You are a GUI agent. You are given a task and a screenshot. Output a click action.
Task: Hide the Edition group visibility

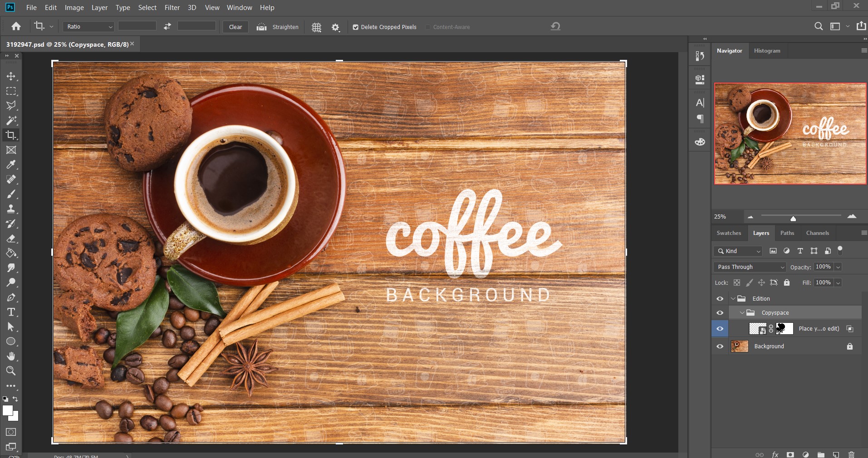pyautogui.click(x=720, y=299)
